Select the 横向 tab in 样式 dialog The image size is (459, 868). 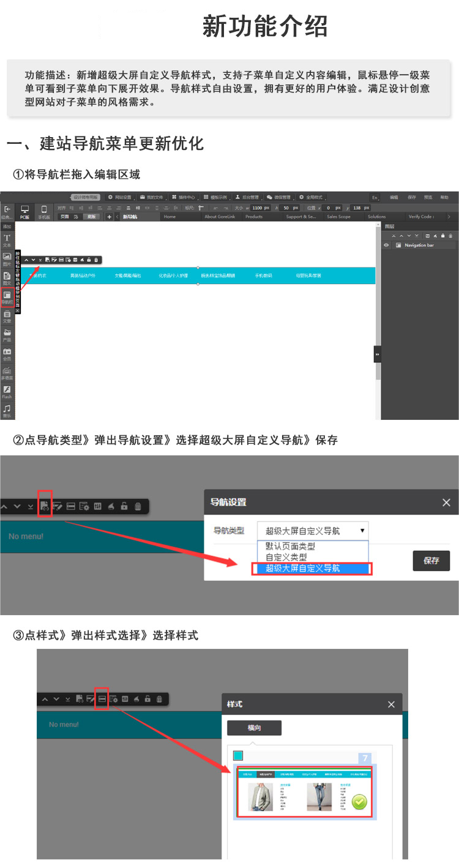254,728
